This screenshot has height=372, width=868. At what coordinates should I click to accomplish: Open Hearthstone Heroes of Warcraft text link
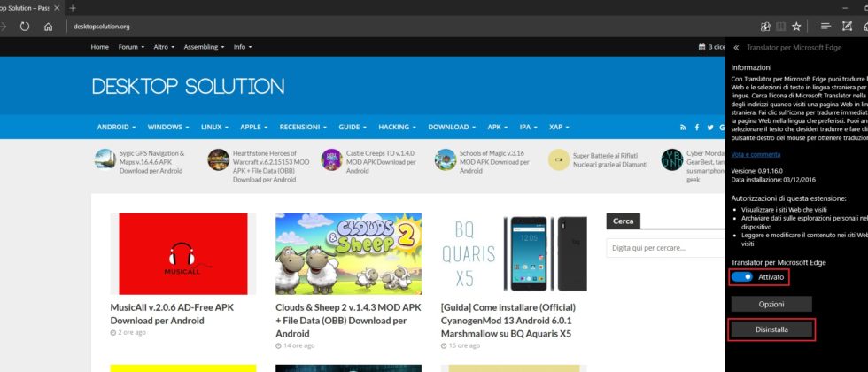click(x=271, y=167)
